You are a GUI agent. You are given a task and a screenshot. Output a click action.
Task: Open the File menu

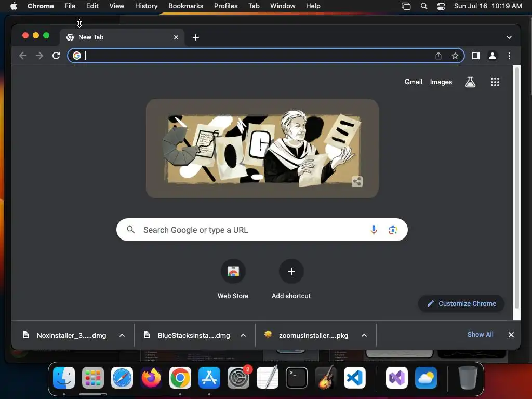coord(70,6)
